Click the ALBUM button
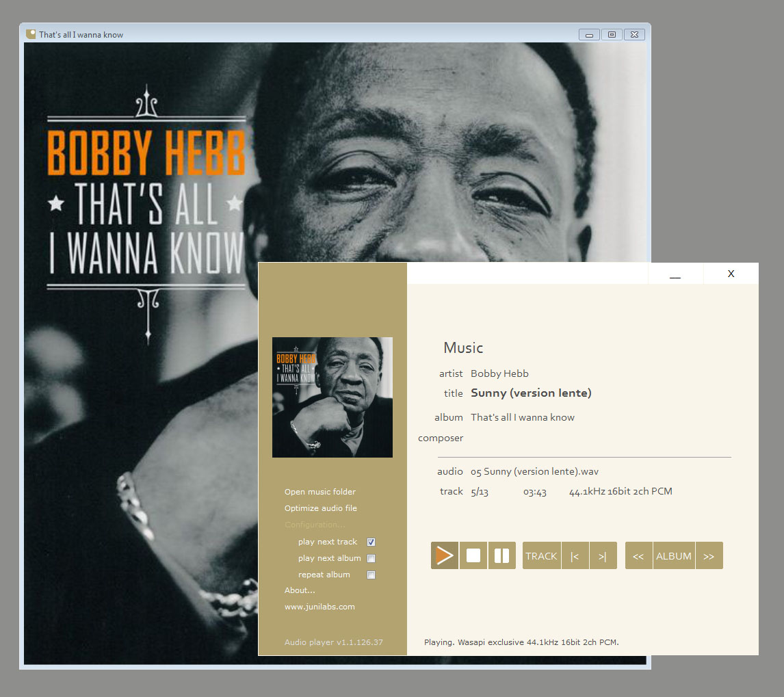Image resolution: width=784 pixels, height=697 pixels. (674, 555)
